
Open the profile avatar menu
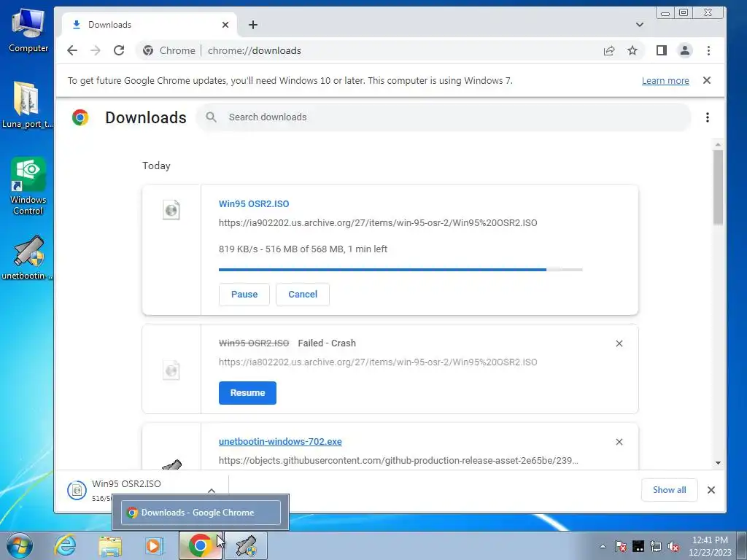(684, 50)
